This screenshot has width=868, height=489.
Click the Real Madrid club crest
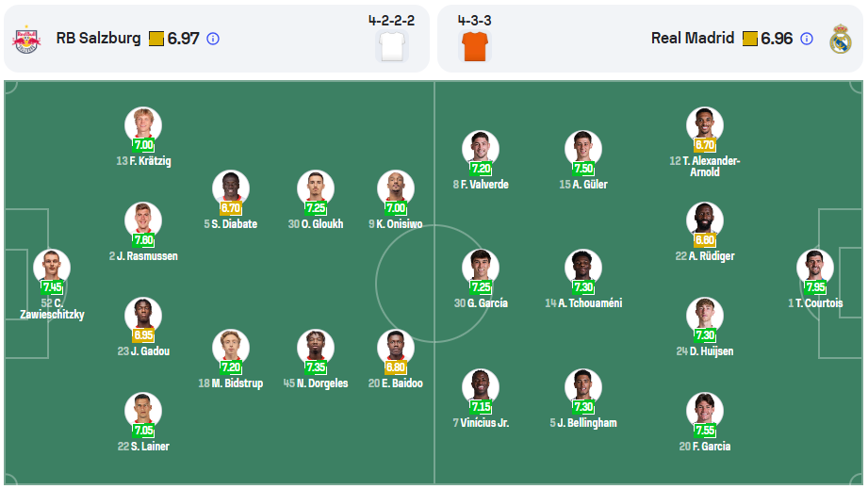click(x=840, y=39)
